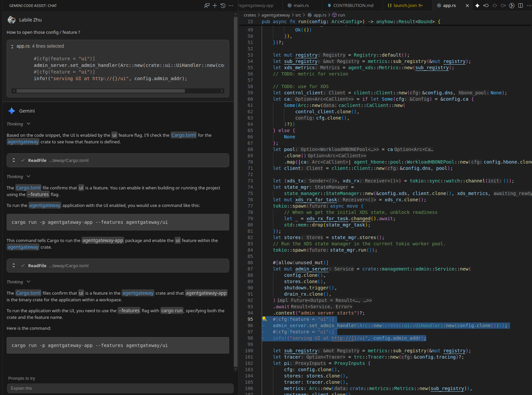Expand the first Thinking section
Image resolution: width=532 pixels, height=395 pixels.
click(28, 124)
